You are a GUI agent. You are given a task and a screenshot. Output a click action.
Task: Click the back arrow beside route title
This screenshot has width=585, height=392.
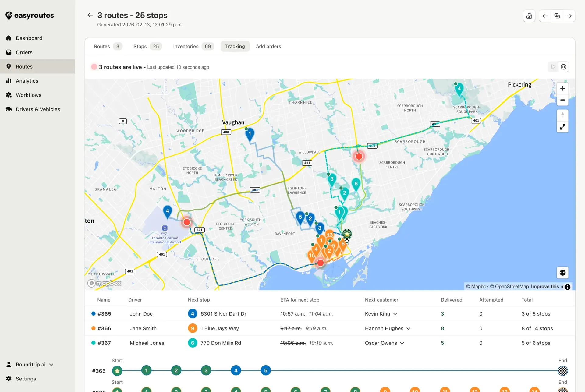click(90, 15)
